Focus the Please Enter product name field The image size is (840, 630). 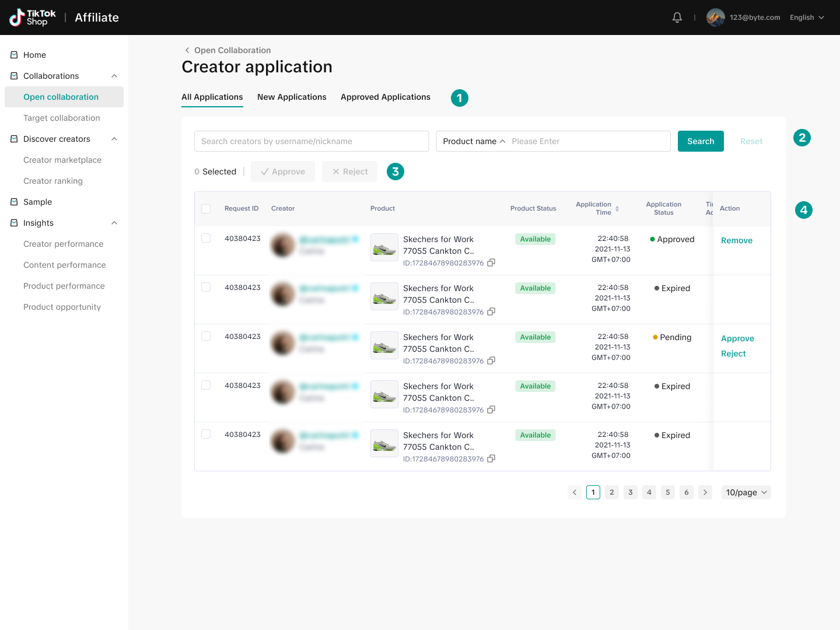pos(588,141)
